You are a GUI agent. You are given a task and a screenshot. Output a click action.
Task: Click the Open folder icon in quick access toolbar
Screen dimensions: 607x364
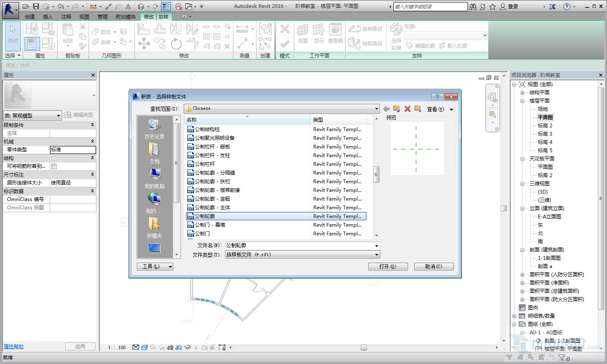pyautogui.click(x=26, y=6)
